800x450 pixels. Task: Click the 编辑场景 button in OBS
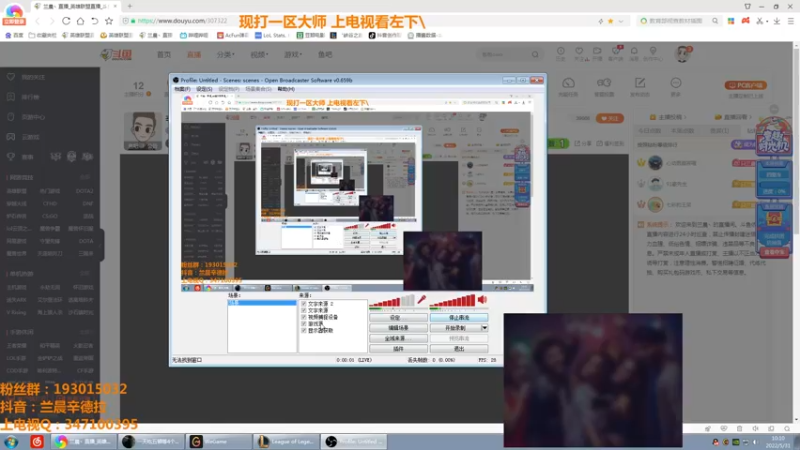[398, 328]
